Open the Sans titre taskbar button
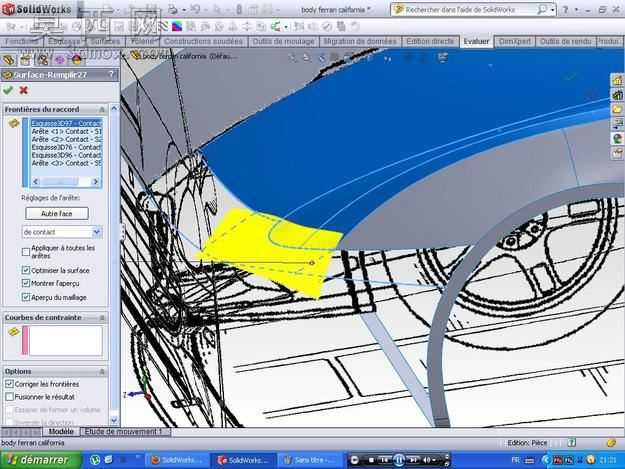The image size is (625, 469). click(x=309, y=460)
